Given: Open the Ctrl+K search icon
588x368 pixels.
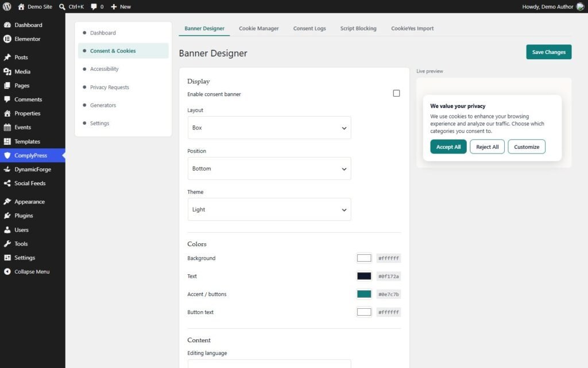Looking at the screenshot, I should coord(62,7).
